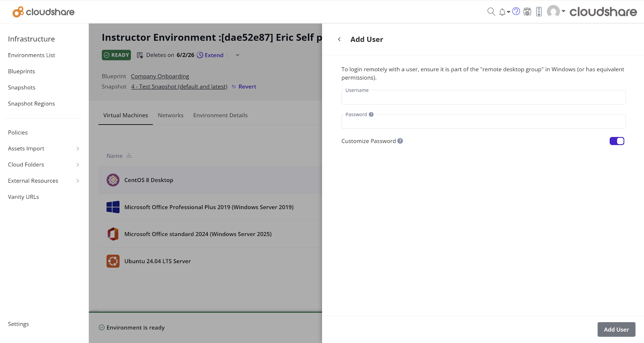Expand the environment actions chevron
Image resolution: width=644 pixels, height=343 pixels.
tap(237, 55)
